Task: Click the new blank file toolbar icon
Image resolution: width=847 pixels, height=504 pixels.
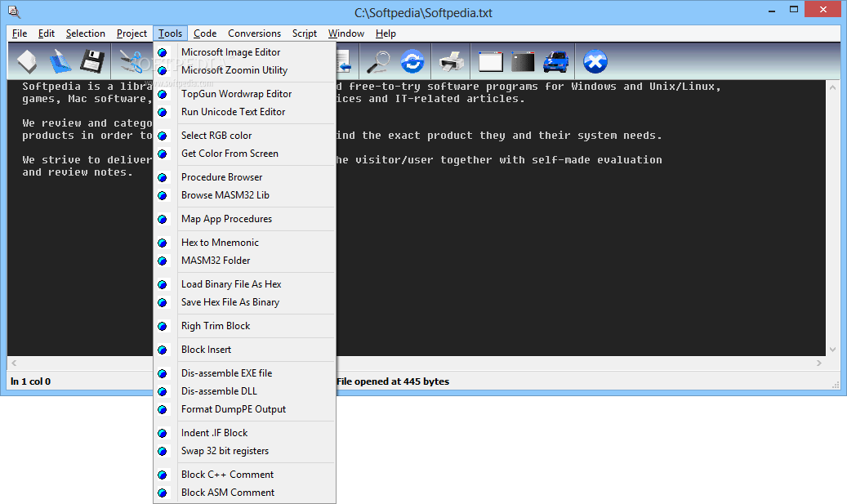Action: coord(27,61)
